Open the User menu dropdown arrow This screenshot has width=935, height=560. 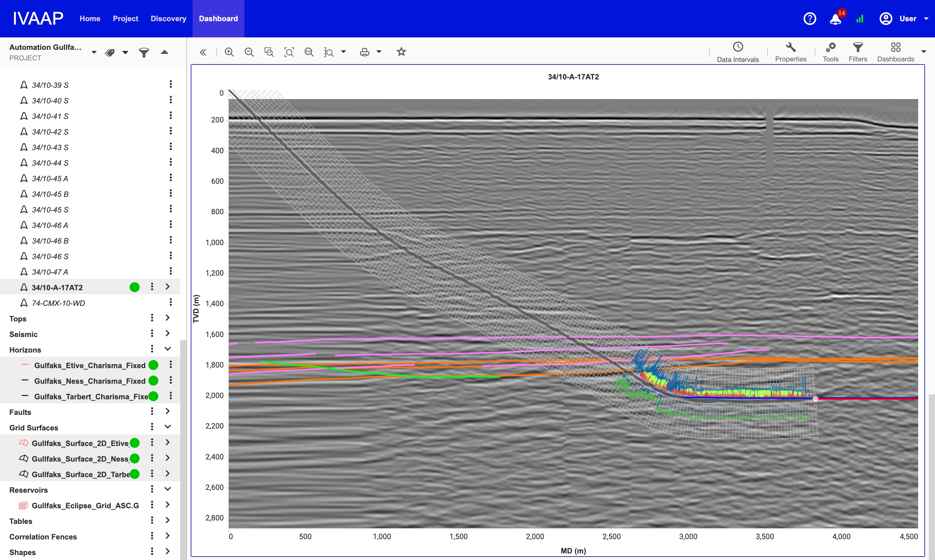click(926, 18)
